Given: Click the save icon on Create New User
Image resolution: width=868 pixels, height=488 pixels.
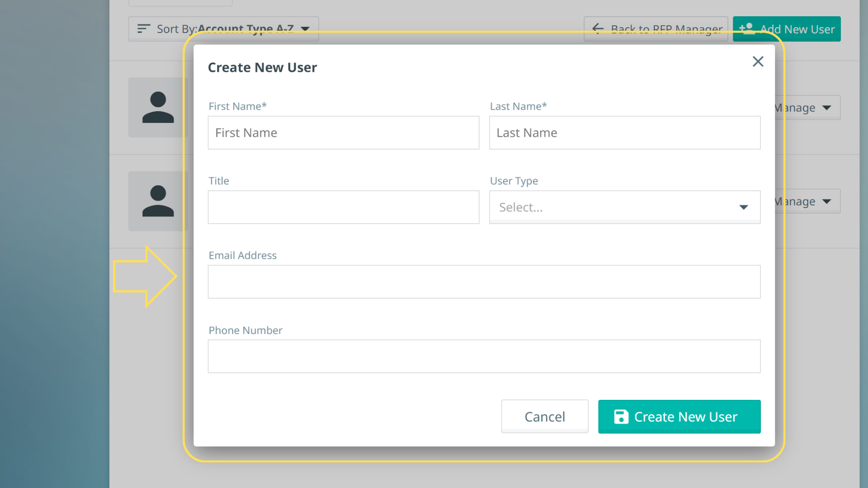Looking at the screenshot, I should (x=621, y=417).
